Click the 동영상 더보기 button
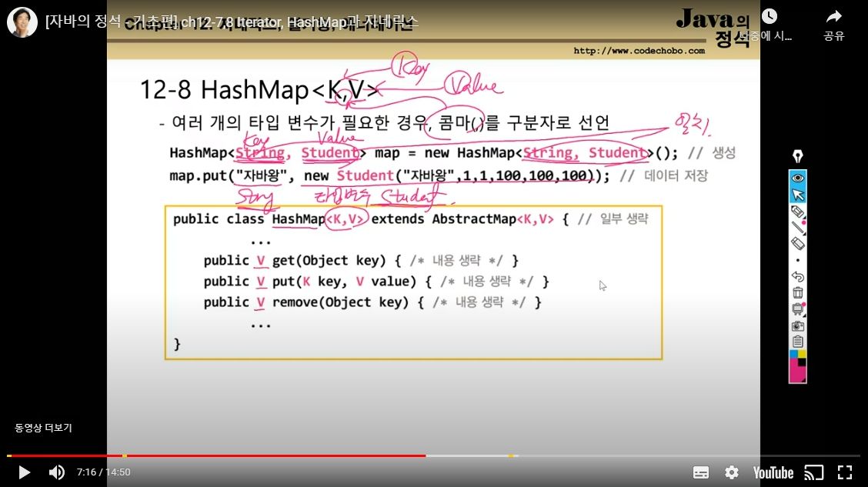 tap(43, 428)
